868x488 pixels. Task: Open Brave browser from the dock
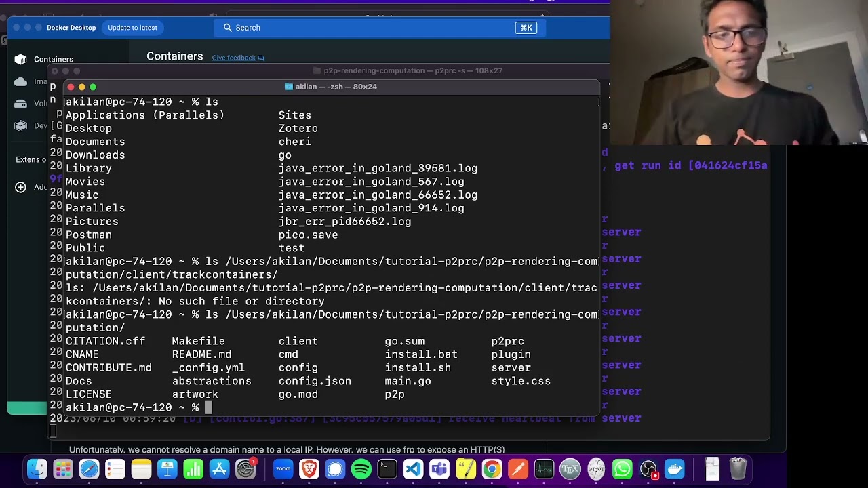click(x=309, y=469)
